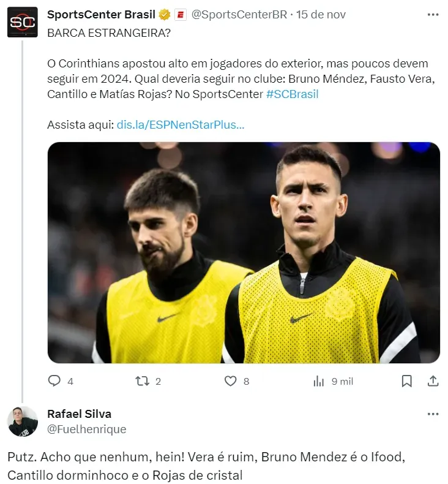This screenshot has width=448, height=484.
Task: Click the @Fuelhenrique username
Action: point(86,429)
